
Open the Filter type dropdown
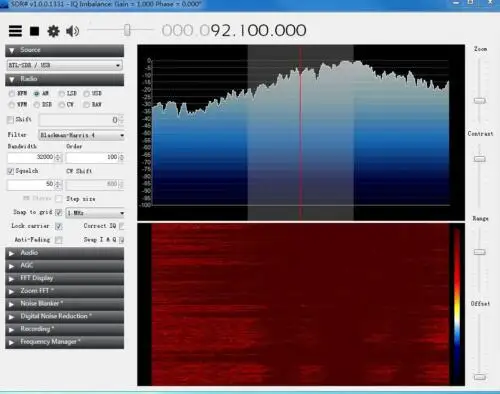click(82, 135)
